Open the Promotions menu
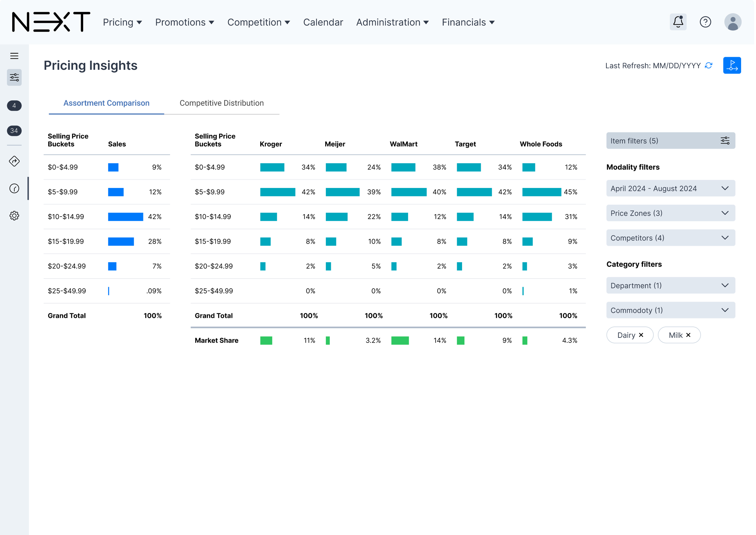The image size is (756, 535). [185, 22]
